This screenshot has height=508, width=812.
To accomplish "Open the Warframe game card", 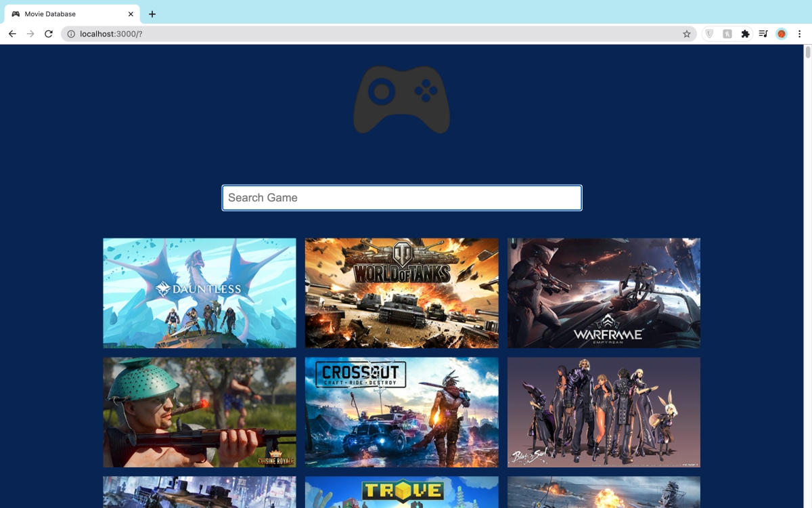I will point(604,293).
